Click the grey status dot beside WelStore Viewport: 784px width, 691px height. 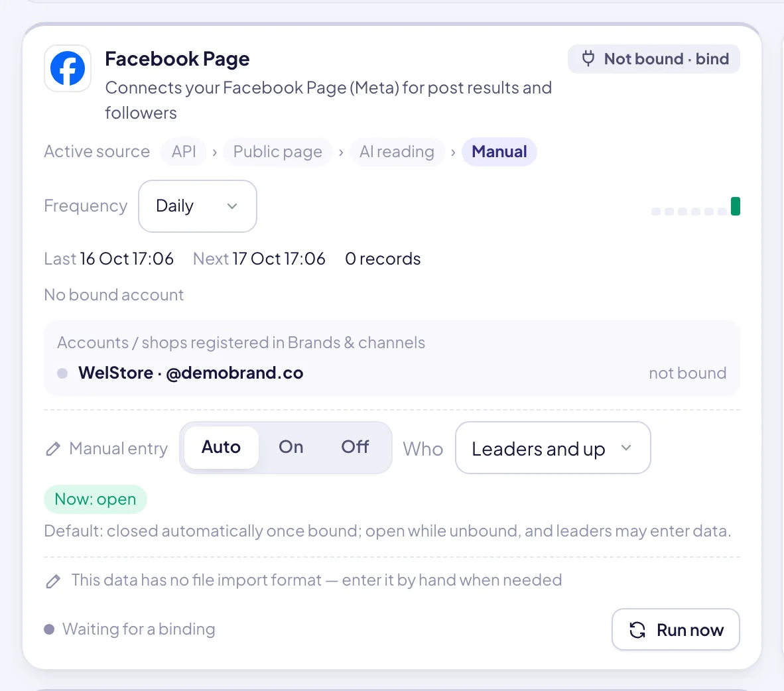click(x=62, y=373)
